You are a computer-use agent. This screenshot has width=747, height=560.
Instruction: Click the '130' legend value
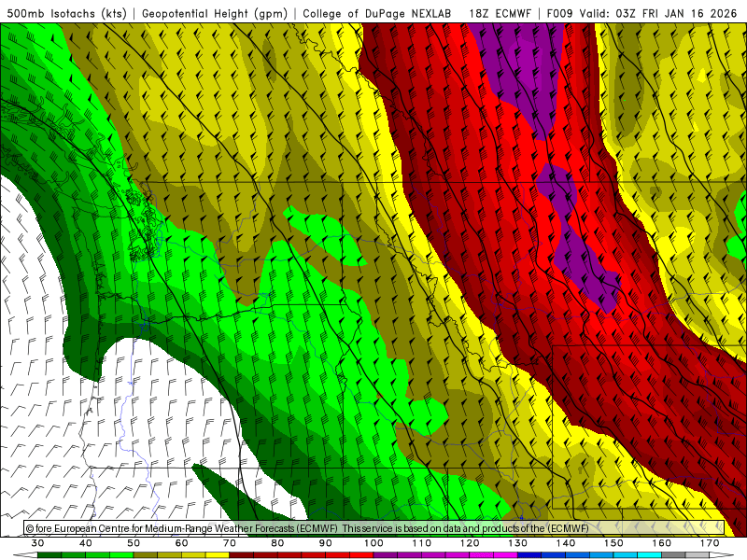point(517,543)
